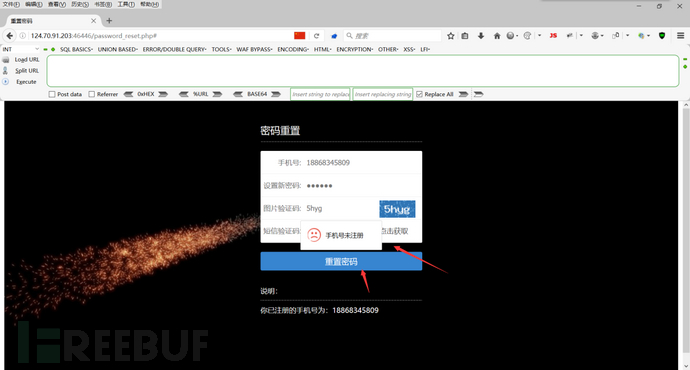This screenshot has height=370, width=690.
Task: Open the hamburger menu icon
Action: [680, 36]
